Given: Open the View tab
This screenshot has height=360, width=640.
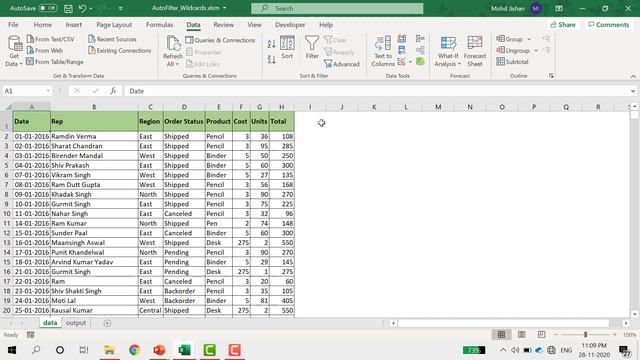Looking at the screenshot, I should [254, 24].
